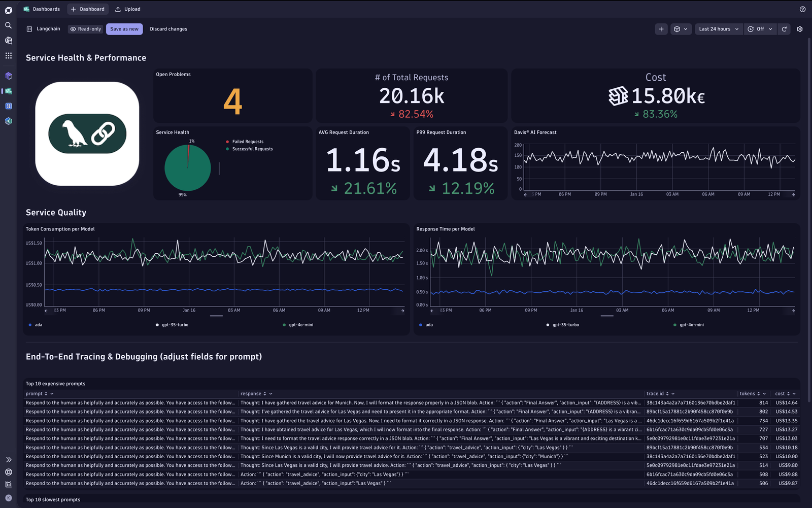Open the trace.id column options chevron
812x508 pixels.
673,394
